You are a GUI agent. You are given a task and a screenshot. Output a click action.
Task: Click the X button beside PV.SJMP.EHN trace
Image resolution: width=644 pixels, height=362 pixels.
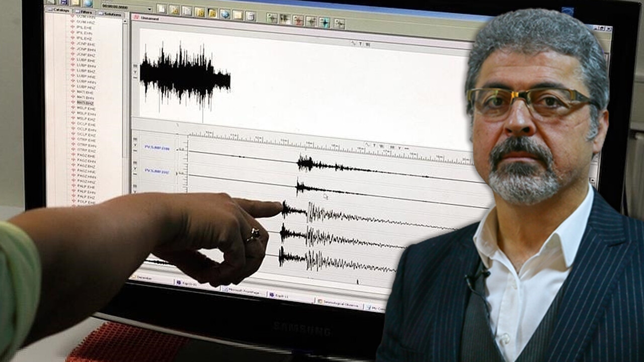click(135, 139)
